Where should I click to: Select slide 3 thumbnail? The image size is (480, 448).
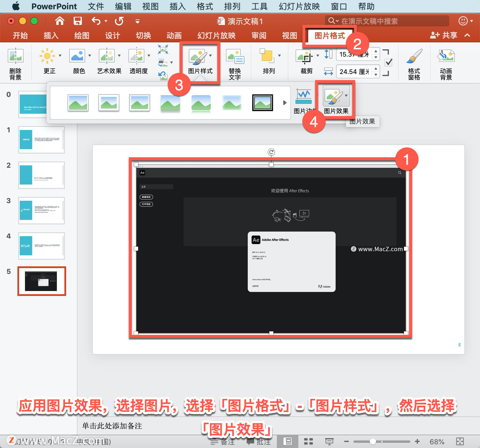41,211
